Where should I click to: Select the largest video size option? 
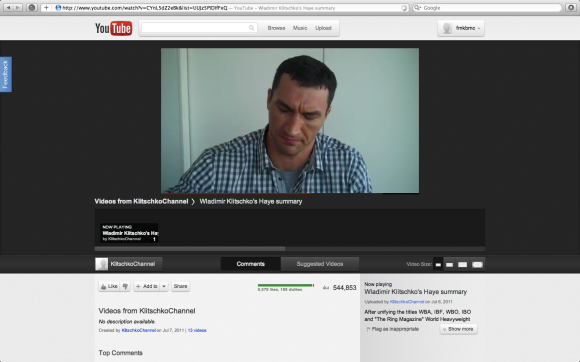coord(478,264)
